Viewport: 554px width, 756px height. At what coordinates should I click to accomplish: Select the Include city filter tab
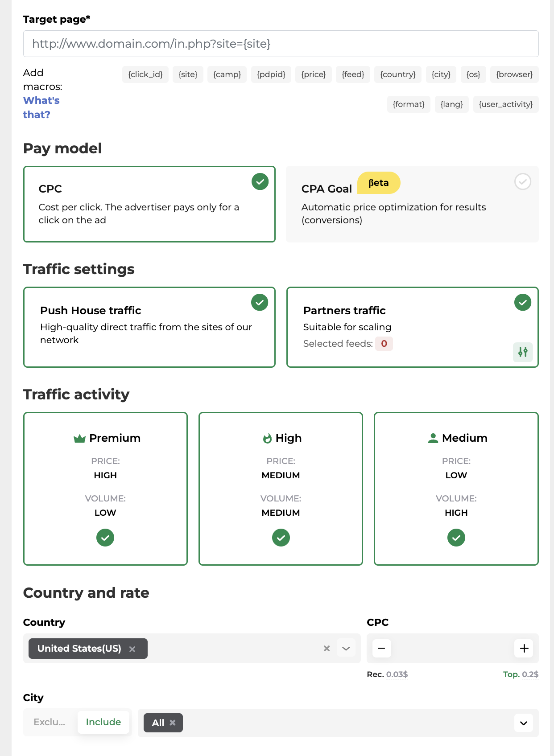pyautogui.click(x=103, y=722)
